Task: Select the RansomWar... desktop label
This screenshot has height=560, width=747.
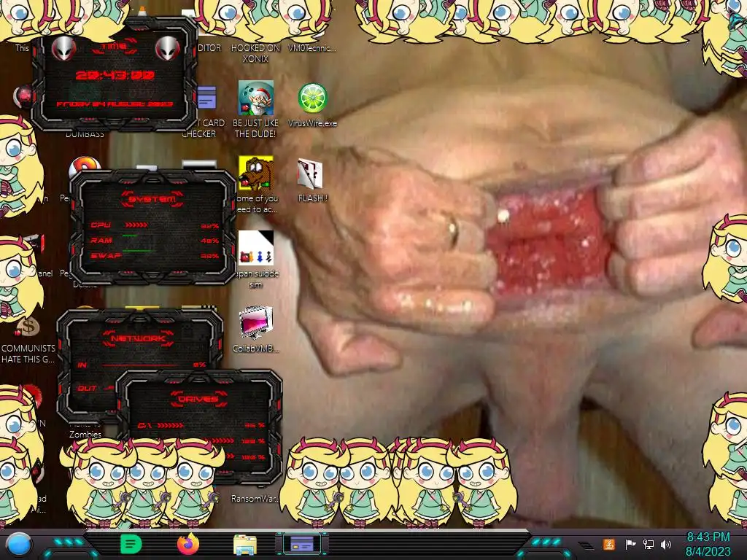Action: (x=255, y=499)
